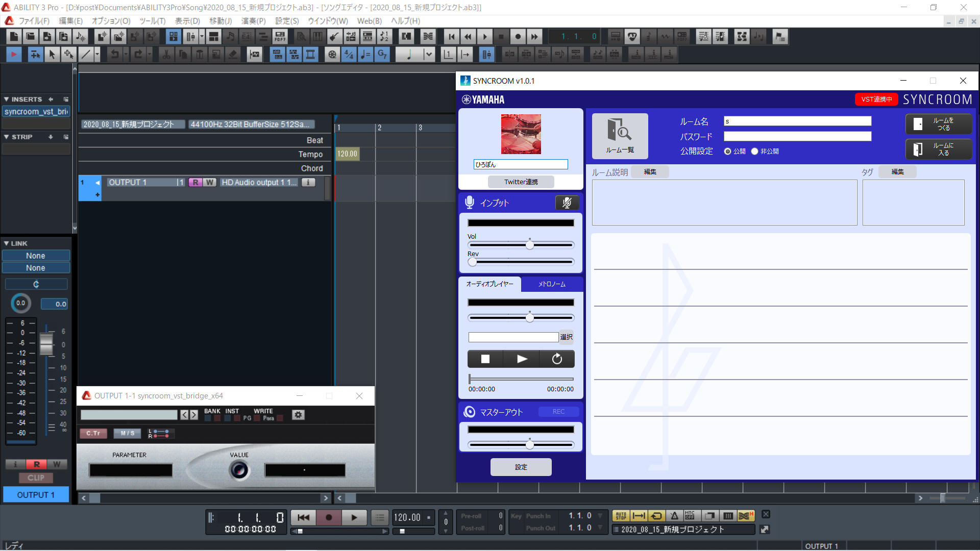Adjust the input Vol slider

coord(530,245)
